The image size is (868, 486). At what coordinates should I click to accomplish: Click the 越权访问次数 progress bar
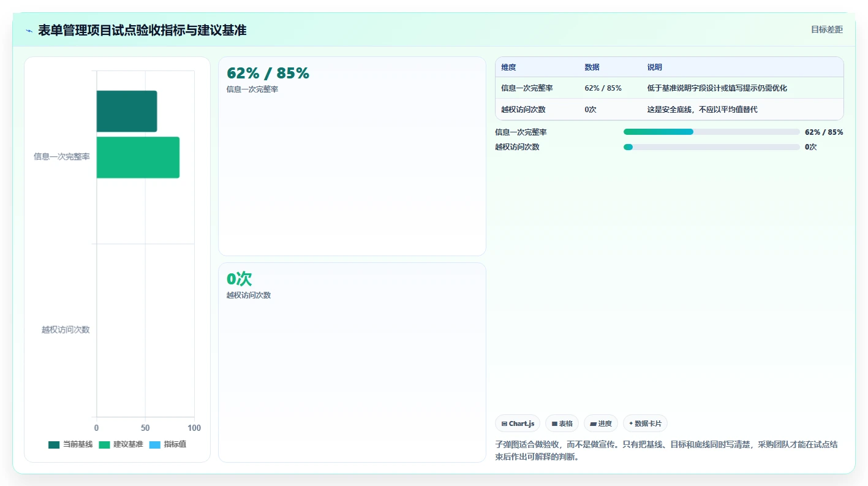(712, 147)
